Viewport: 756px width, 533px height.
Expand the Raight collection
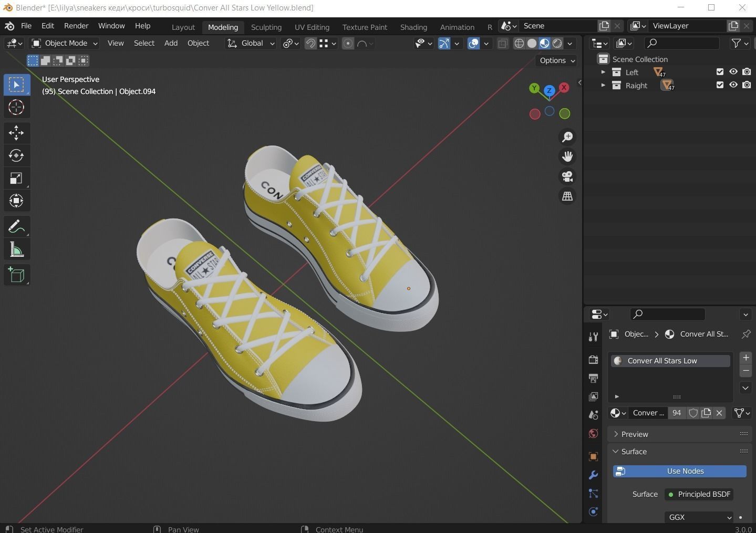click(x=603, y=85)
